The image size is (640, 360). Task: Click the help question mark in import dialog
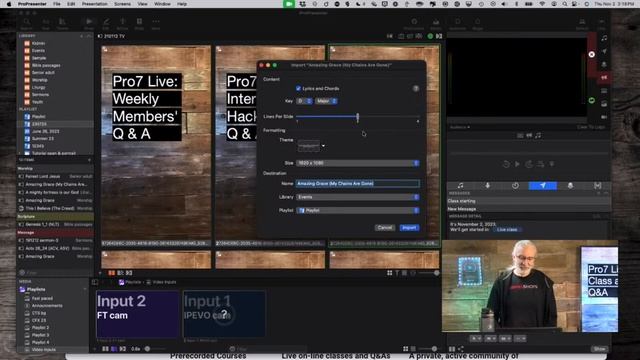point(416,88)
